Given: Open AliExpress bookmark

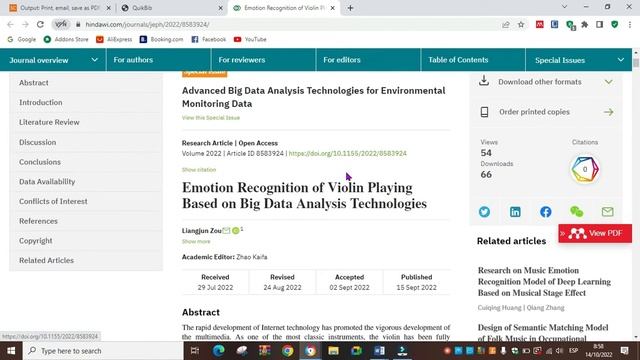Looking at the screenshot, I should click(x=114, y=39).
